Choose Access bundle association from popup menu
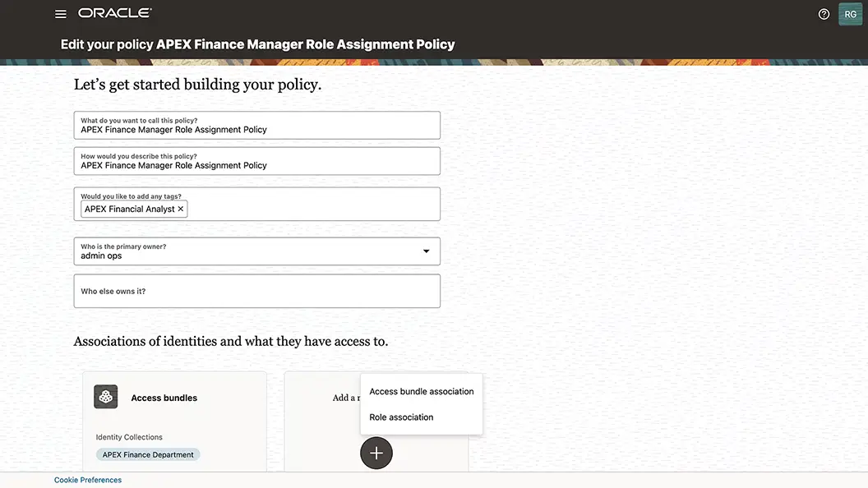 tap(422, 391)
